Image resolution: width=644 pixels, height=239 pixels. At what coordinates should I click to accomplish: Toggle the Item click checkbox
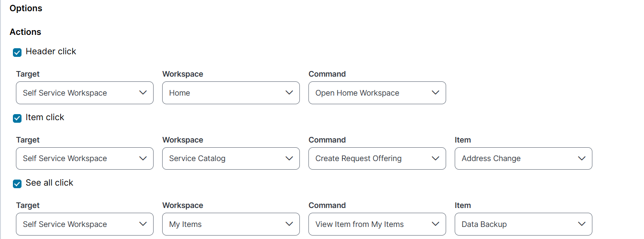17,118
